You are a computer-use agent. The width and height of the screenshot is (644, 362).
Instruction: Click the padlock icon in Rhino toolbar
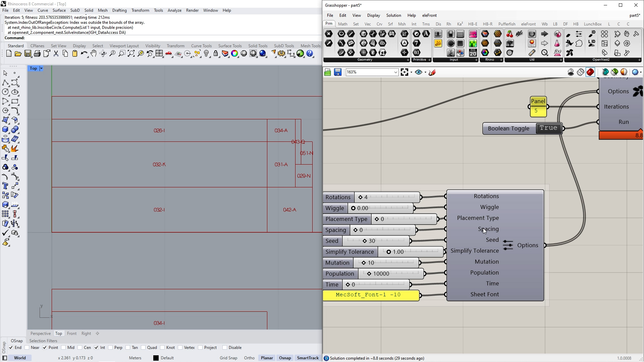pos(216,54)
